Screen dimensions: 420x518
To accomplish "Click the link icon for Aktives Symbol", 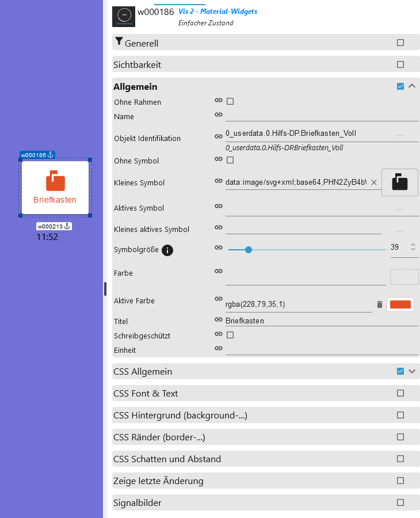I will tap(219, 206).
